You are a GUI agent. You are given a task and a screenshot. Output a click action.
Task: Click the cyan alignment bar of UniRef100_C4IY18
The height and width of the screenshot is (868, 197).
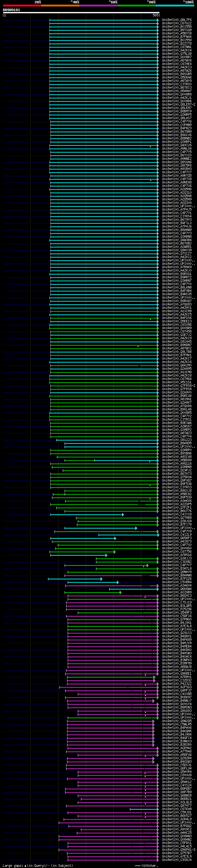tap(87, 515)
